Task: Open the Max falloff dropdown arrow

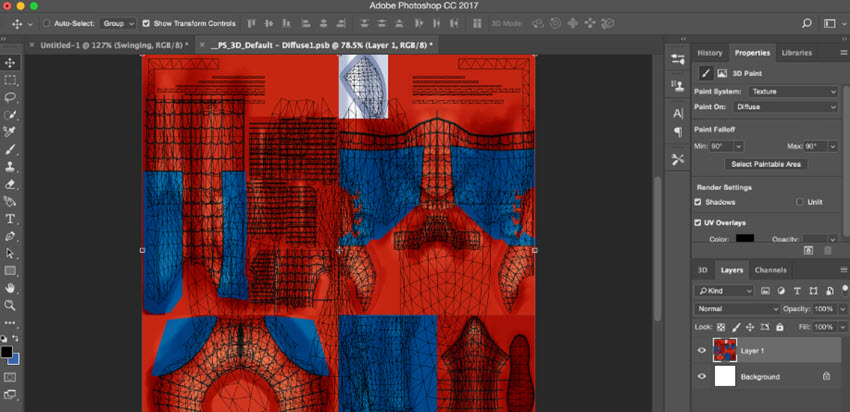Action: point(832,147)
